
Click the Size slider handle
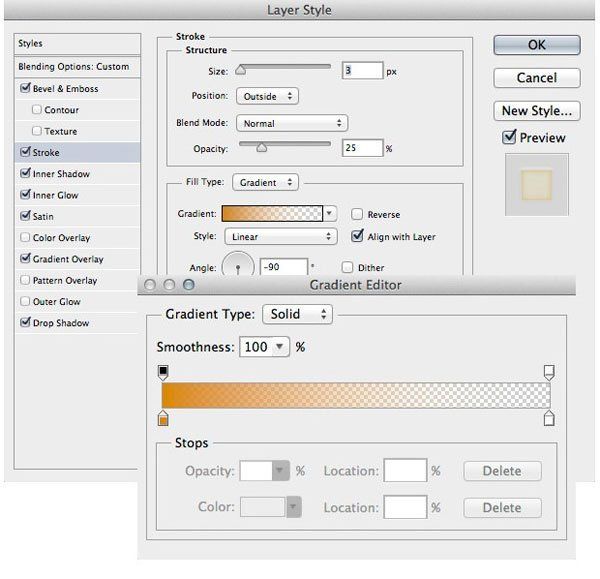coord(241,70)
